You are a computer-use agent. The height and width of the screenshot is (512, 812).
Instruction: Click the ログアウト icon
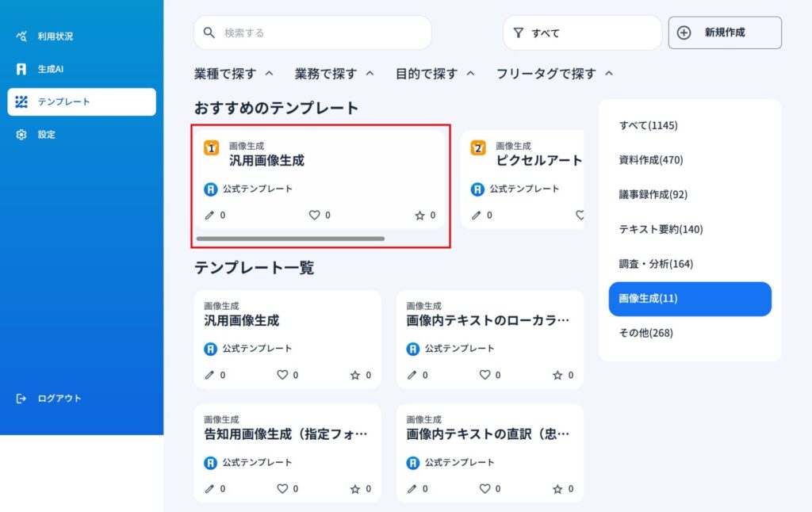click(21, 399)
